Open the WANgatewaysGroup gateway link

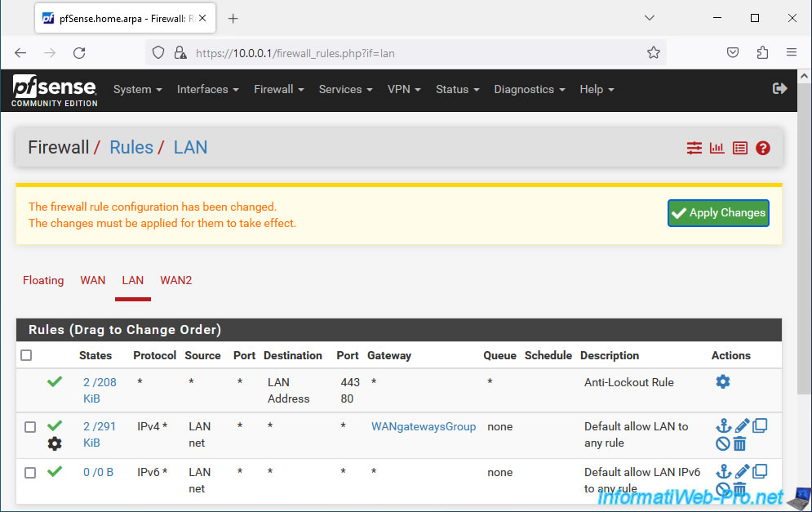[x=424, y=426]
